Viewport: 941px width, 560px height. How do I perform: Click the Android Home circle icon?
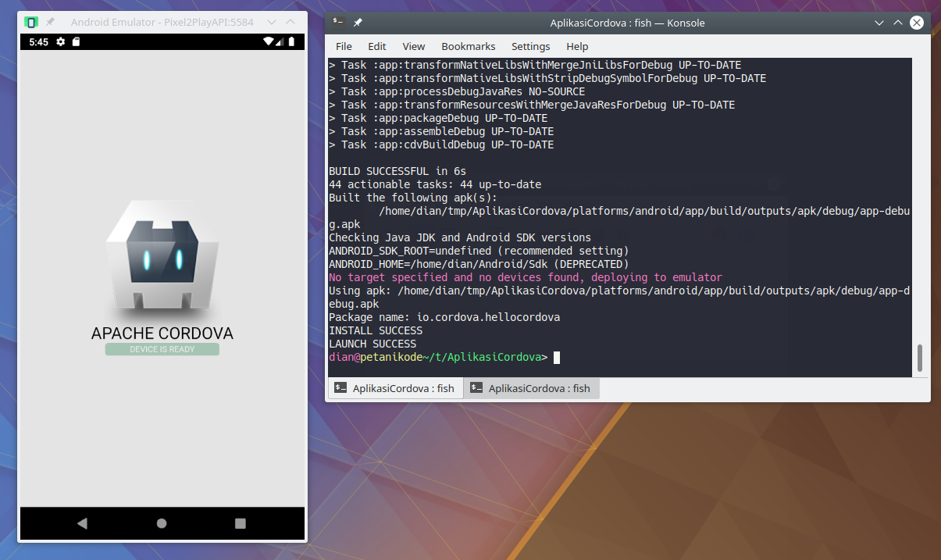[x=161, y=523]
